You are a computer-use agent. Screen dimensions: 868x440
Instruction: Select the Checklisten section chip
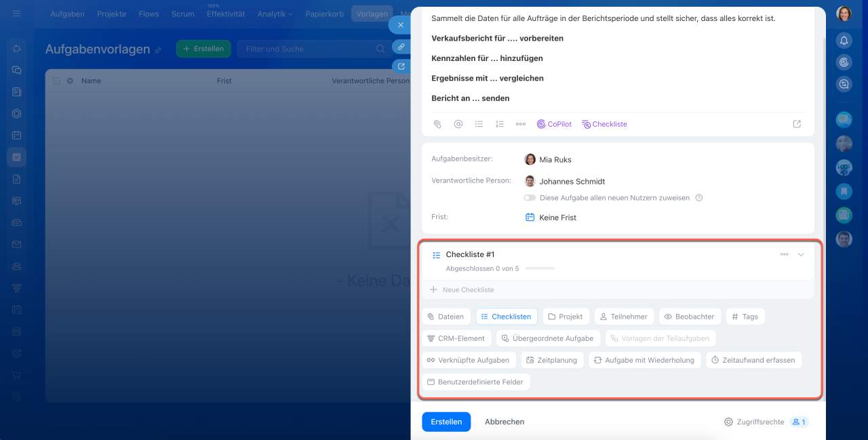pyautogui.click(x=507, y=317)
